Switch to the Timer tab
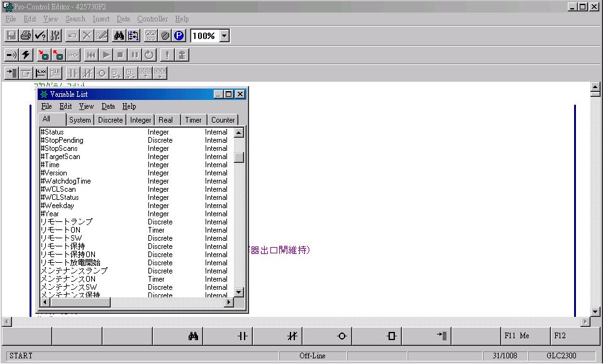The image size is (603, 364). click(x=193, y=119)
